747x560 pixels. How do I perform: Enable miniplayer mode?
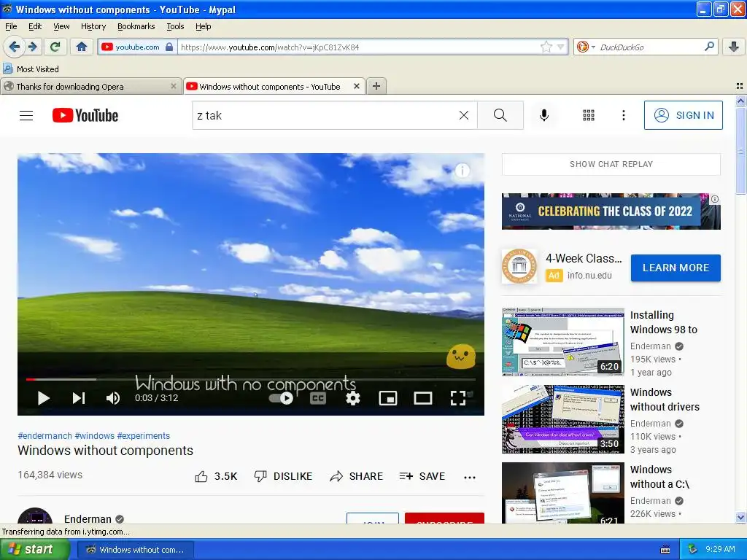coord(388,398)
